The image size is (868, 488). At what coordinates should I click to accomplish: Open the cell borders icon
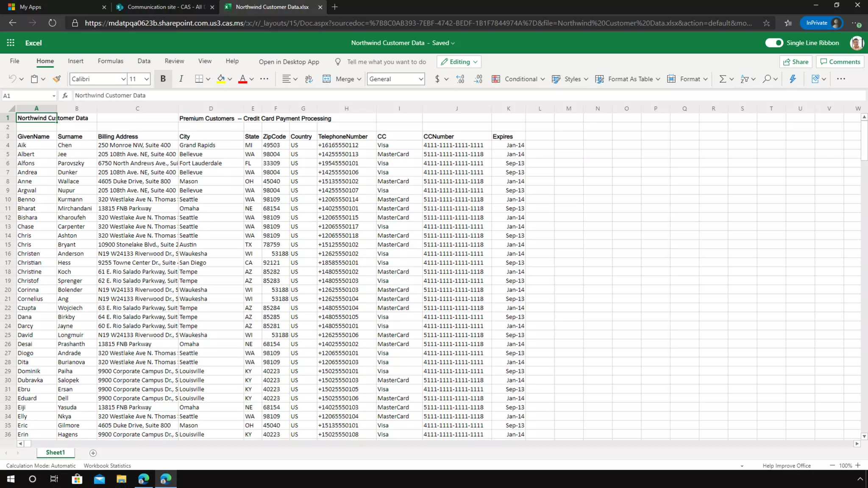199,79
